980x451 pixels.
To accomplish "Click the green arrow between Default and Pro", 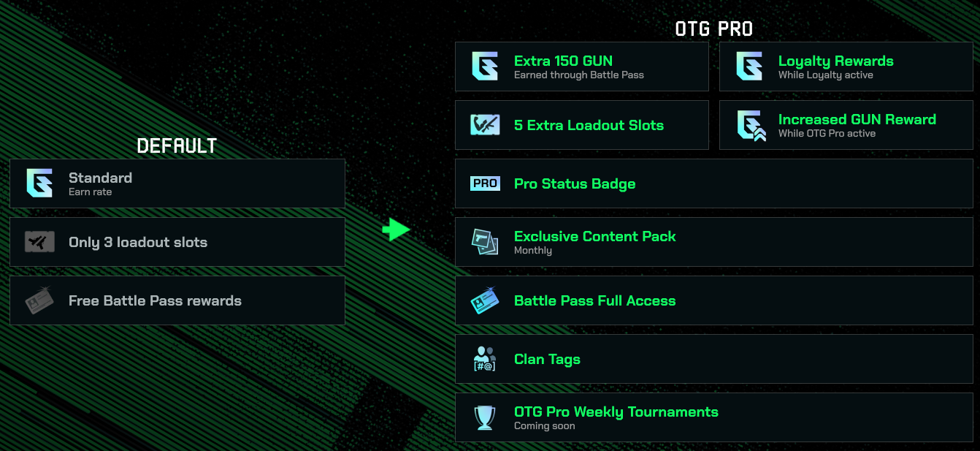I will pos(397,230).
